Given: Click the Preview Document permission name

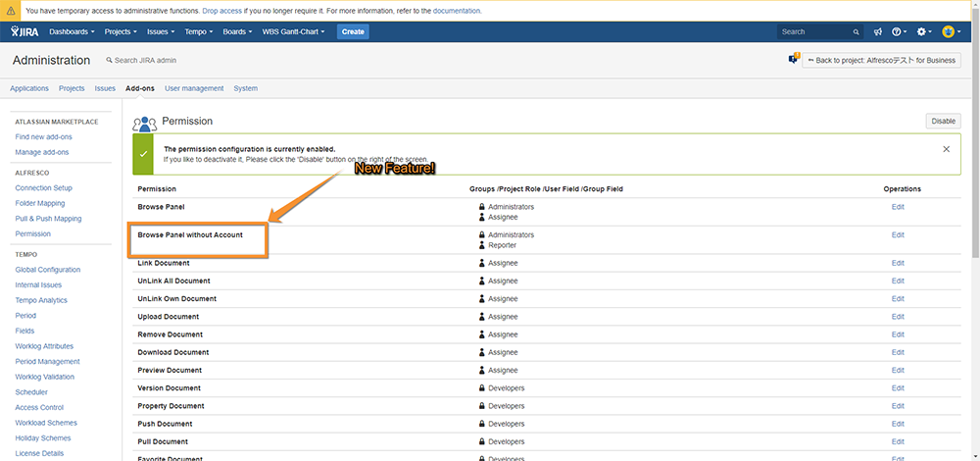Looking at the screenshot, I should (170, 371).
